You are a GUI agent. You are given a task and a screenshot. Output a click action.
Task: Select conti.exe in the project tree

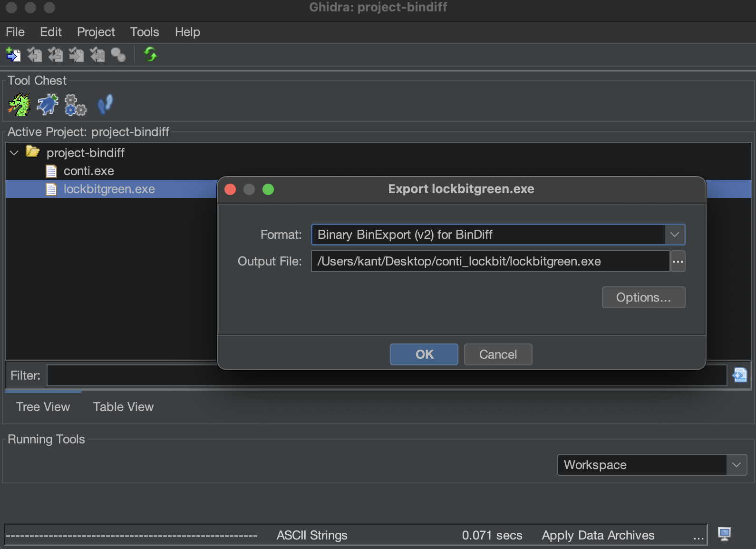(89, 171)
